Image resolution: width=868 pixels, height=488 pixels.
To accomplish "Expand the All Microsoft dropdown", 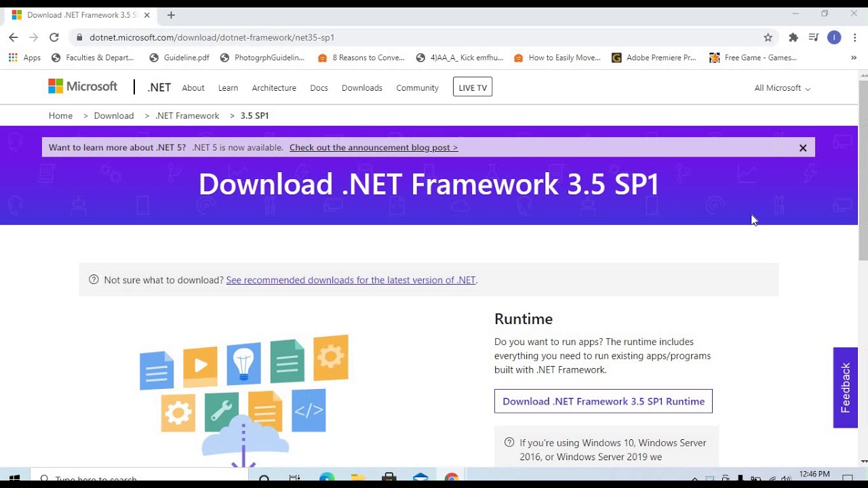I will click(x=782, y=87).
